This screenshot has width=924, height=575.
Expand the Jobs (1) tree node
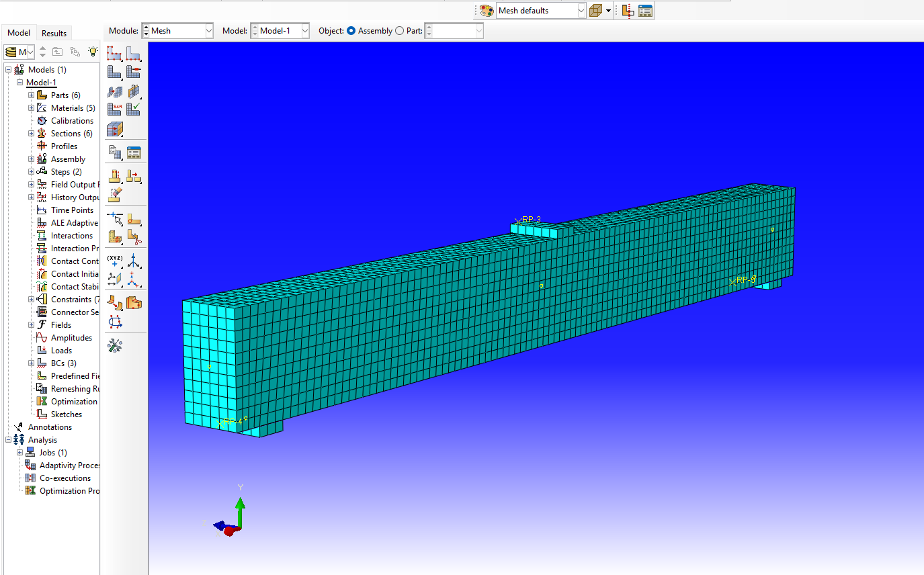point(19,453)
